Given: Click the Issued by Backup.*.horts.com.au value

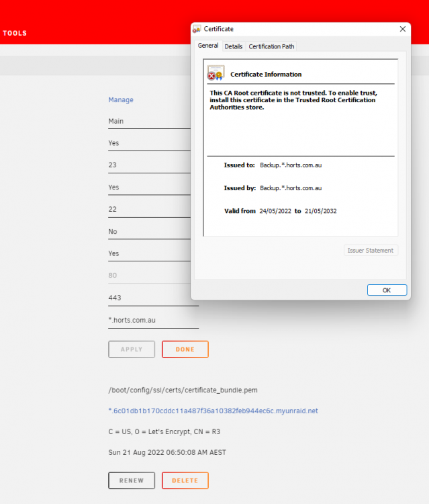Looking at the screenshot, I should pyautogui.click(x=291, y=188).
